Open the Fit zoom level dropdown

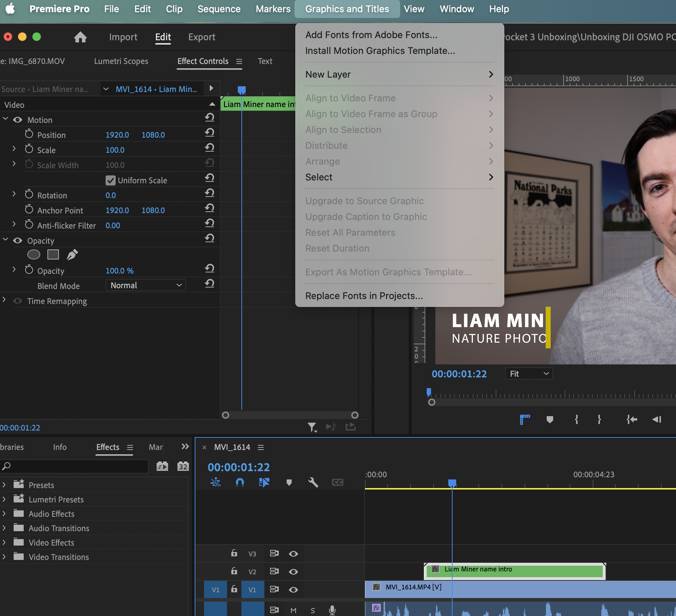529,374
